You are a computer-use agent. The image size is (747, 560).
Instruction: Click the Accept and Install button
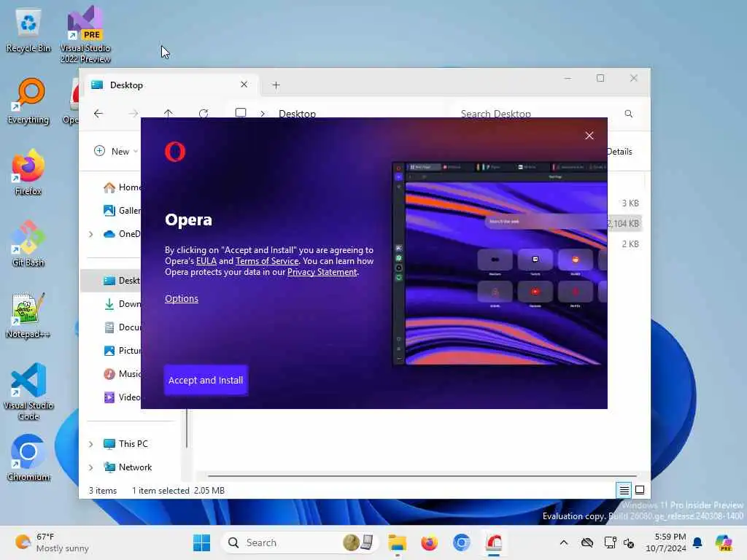pyautogui.click(x=206, y=380)
